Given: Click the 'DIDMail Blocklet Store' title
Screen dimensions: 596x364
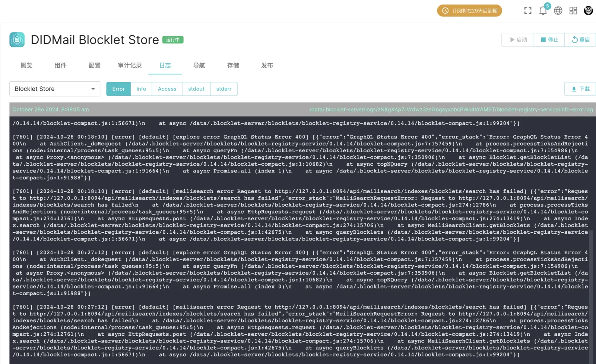Looking at the screenshot, I should [95, 40].
